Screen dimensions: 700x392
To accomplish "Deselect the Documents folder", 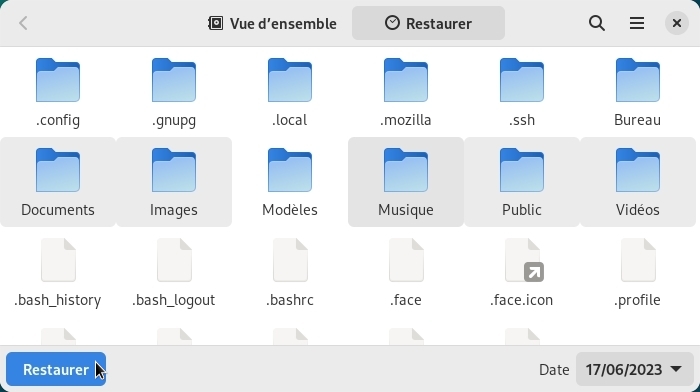I will (58, 182).
